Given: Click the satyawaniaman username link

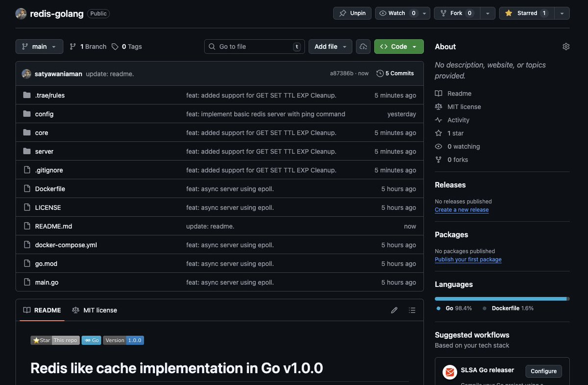Looking at the screenshot, I should (x=58, y=74).
